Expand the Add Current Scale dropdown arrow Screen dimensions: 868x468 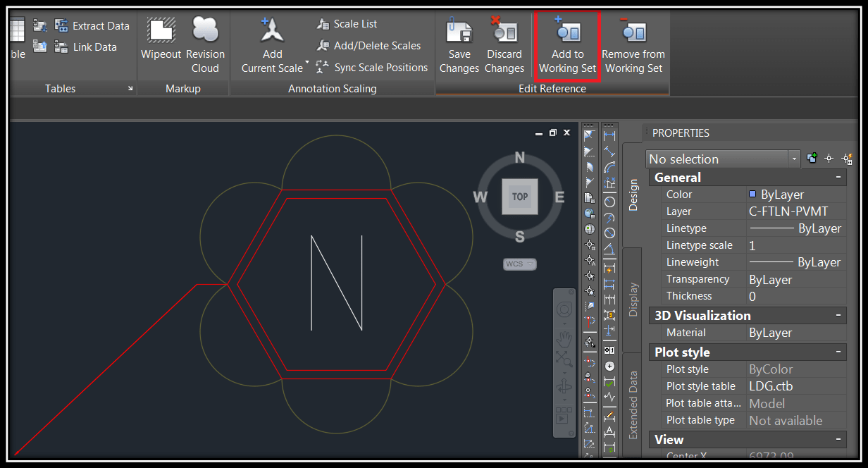307,63
